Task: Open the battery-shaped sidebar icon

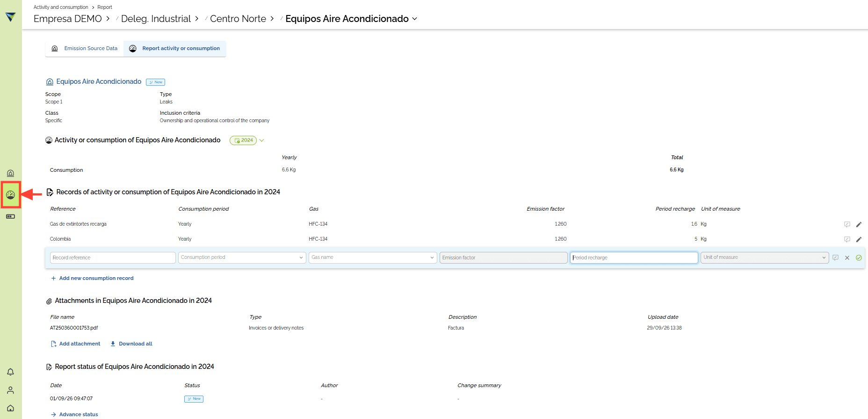Action: click(10, 216)
